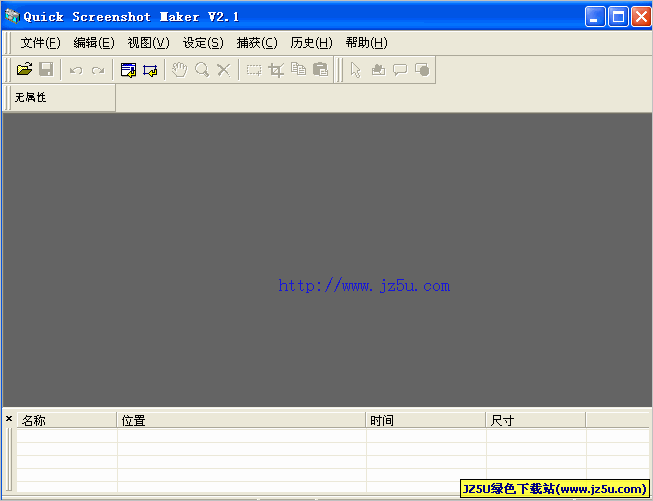
Task: Click the Open file folder icon
Action: (25, 69)
